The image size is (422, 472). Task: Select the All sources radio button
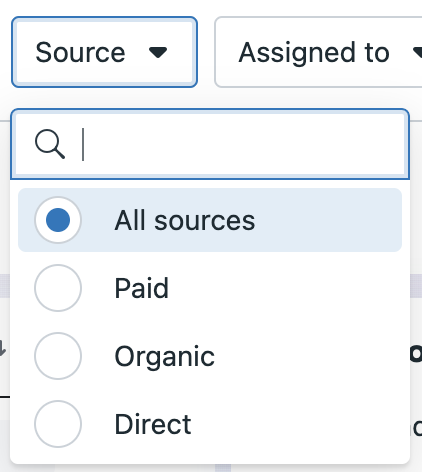point(58,220)
